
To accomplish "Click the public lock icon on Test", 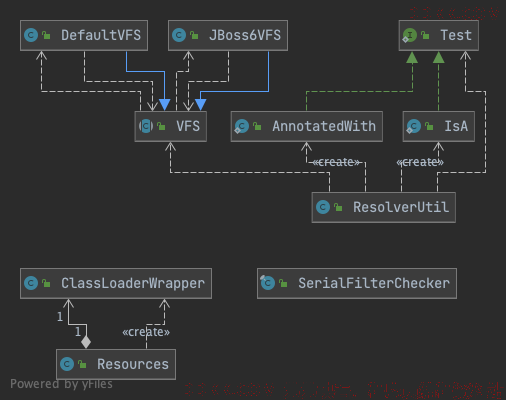I will 425,35.
